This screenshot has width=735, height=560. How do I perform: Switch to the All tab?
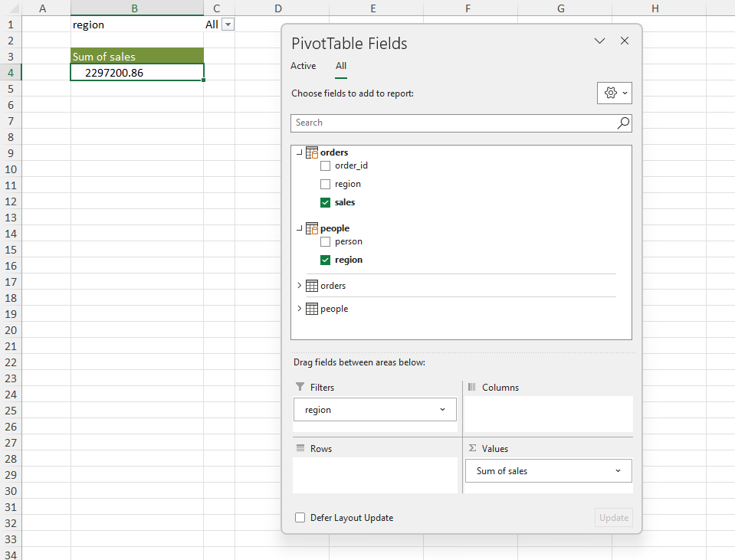click(341, 66)
